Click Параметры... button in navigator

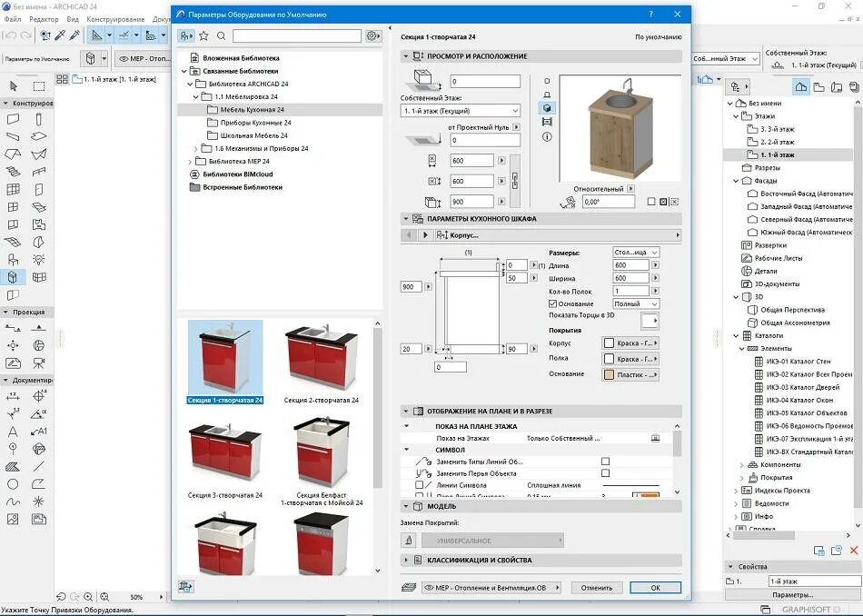click(792, 594)
